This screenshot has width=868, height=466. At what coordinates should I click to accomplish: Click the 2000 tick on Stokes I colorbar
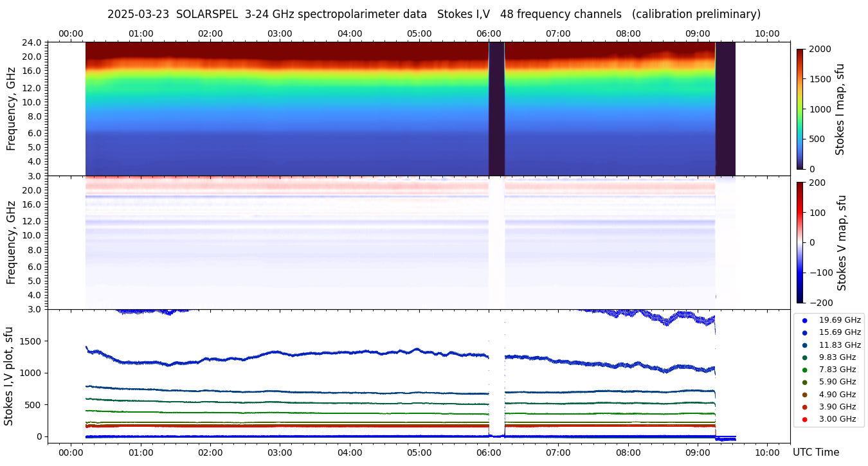tap(820, 49)
